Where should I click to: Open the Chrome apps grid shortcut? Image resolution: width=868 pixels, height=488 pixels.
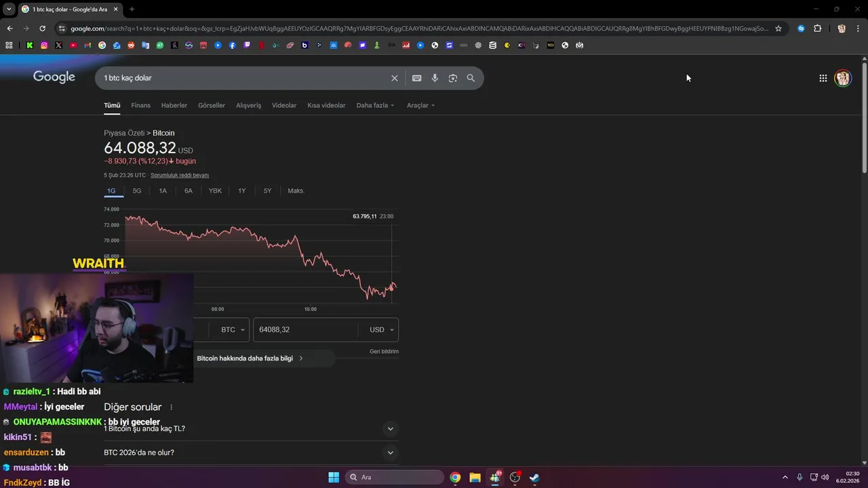click(x=9, y=45)
